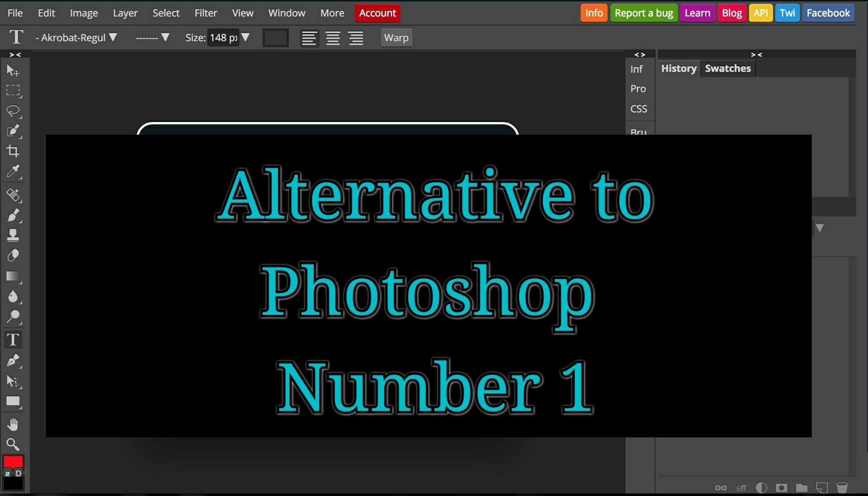The height and width of the screenshot is (496, 868).
Task: Open the Blog link
Action: pyautogui.click(x=732, y=13)
